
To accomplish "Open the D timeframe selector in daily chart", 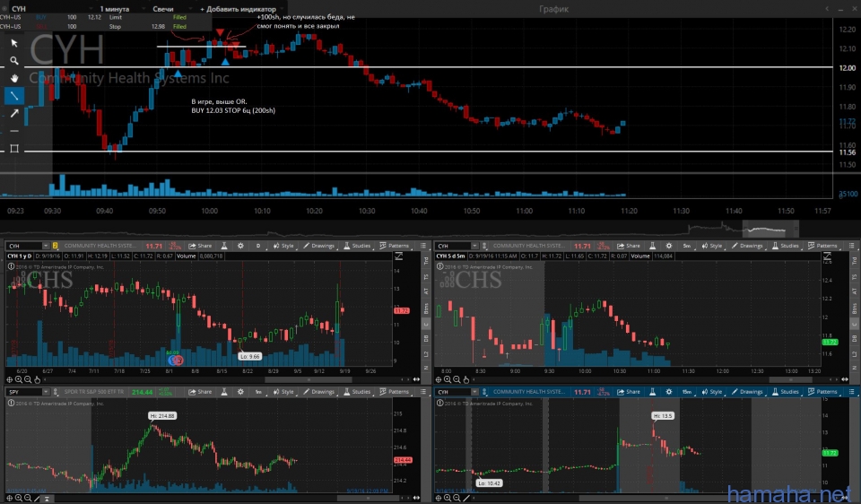I will 258,246.
